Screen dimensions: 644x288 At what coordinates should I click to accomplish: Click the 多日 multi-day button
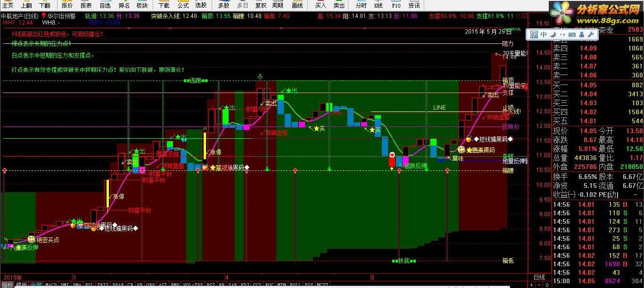pos(242,6)
